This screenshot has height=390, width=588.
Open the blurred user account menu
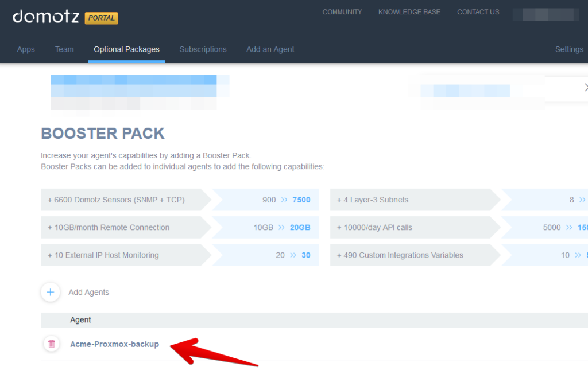pos(546,14)
